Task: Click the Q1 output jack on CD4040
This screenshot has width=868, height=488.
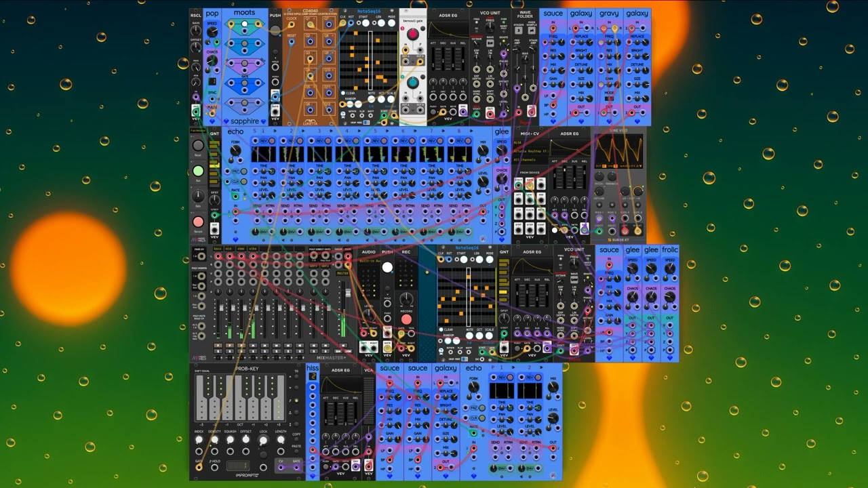Action: click(310, 25)
